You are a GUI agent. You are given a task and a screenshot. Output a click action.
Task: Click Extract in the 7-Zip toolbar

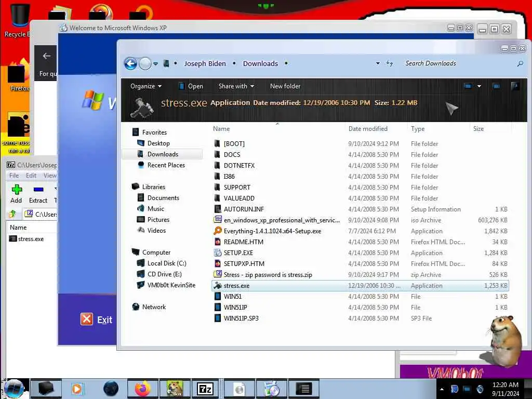coord(38,194)
